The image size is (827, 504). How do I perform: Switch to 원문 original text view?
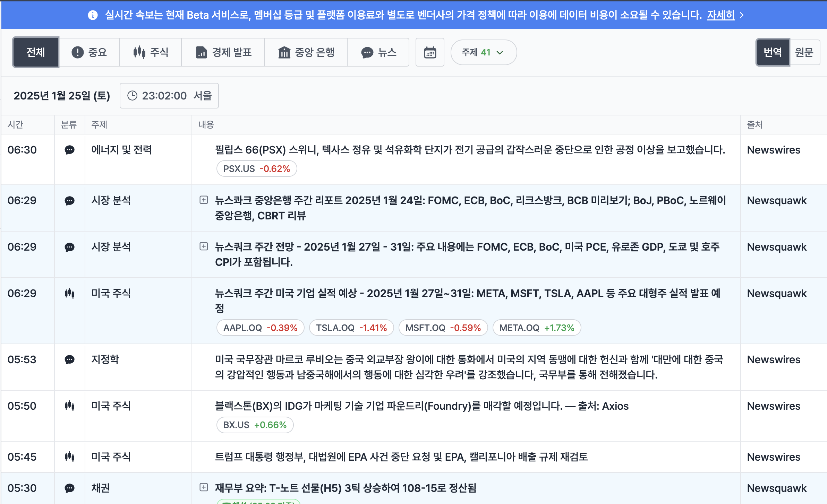(804, 52)
